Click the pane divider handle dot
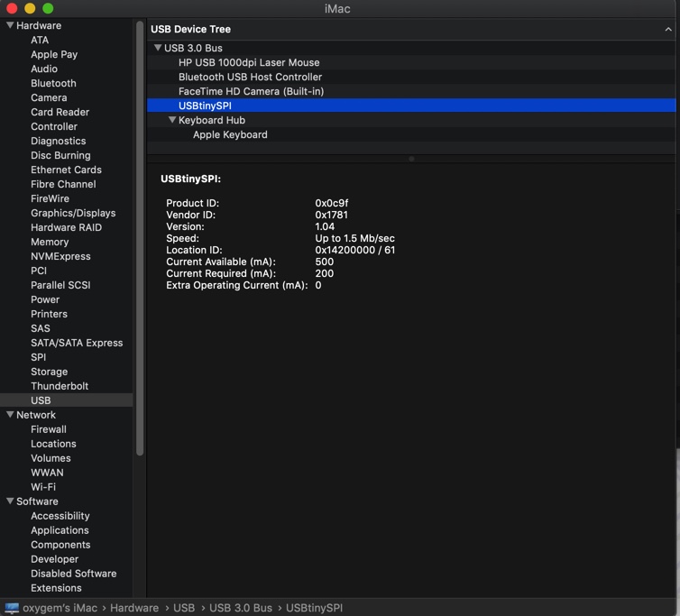The height and width of the screenshot is (616, 680). coord(411,159)
